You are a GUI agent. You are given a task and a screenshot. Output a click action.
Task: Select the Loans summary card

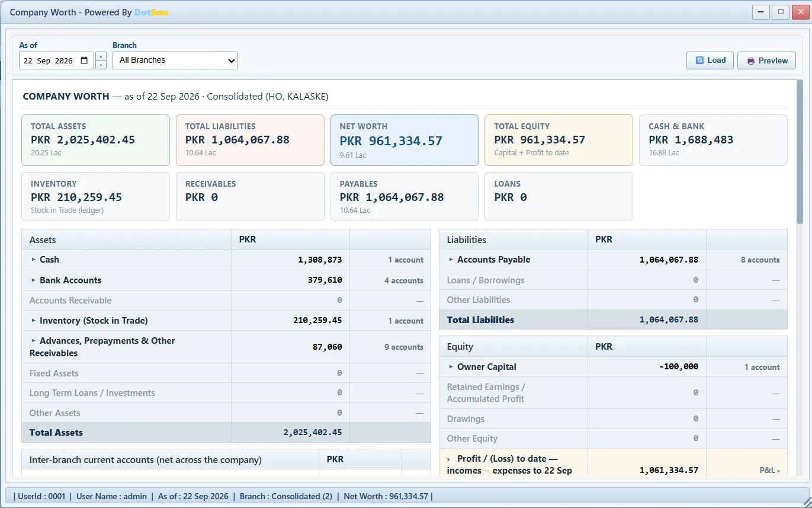click(559, 196)
